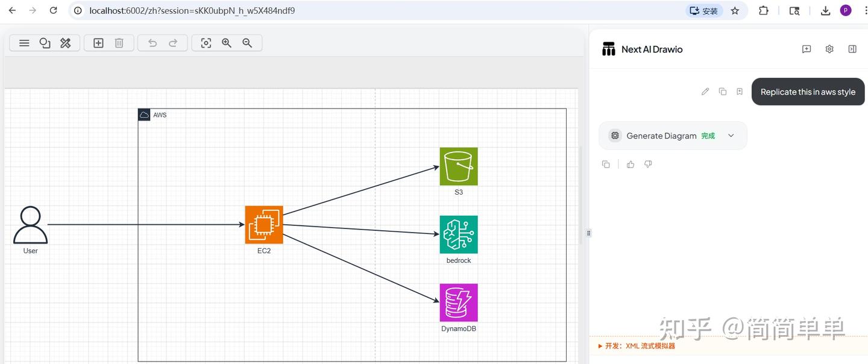Zoom out of the canvas

pyautogui.click(x=247, y=43)
